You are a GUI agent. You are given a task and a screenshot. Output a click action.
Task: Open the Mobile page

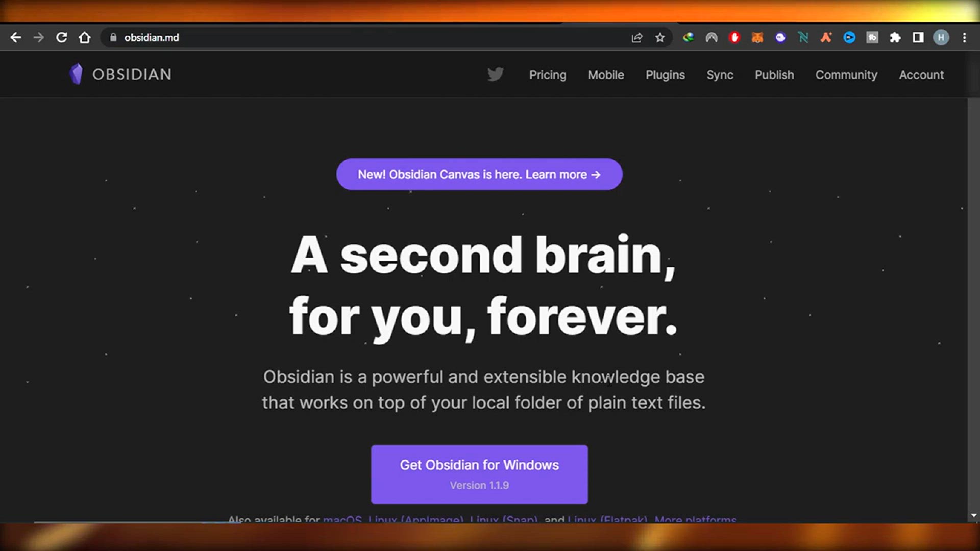606,74
